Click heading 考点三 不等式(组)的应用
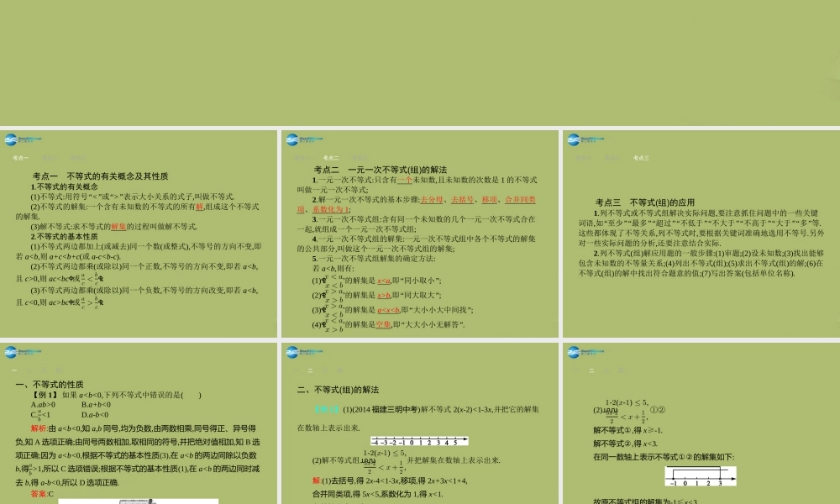This screenshot has width=840, height=504. [x=645, y=202]
